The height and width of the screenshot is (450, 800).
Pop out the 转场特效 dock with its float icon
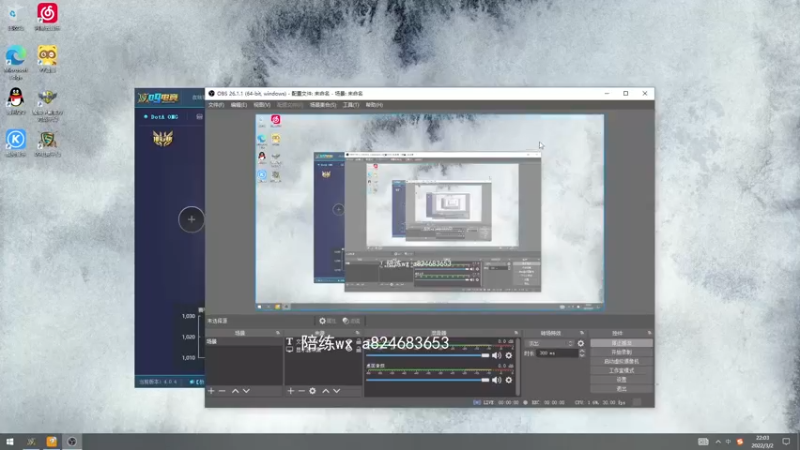(582, 333)
